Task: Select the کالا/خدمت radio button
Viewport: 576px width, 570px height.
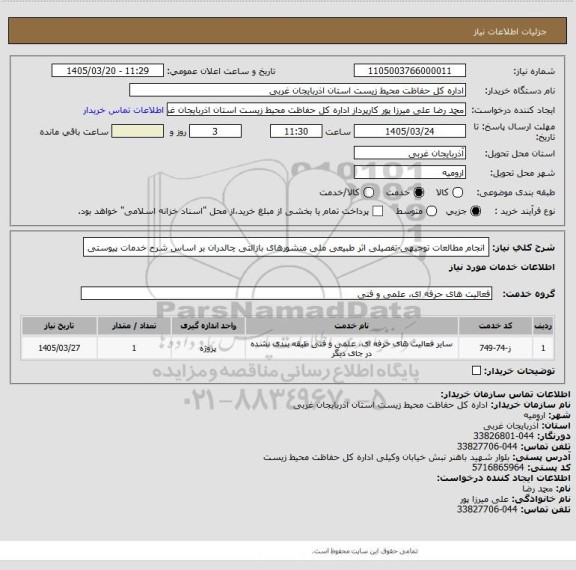Action: [x=368, y=192]
